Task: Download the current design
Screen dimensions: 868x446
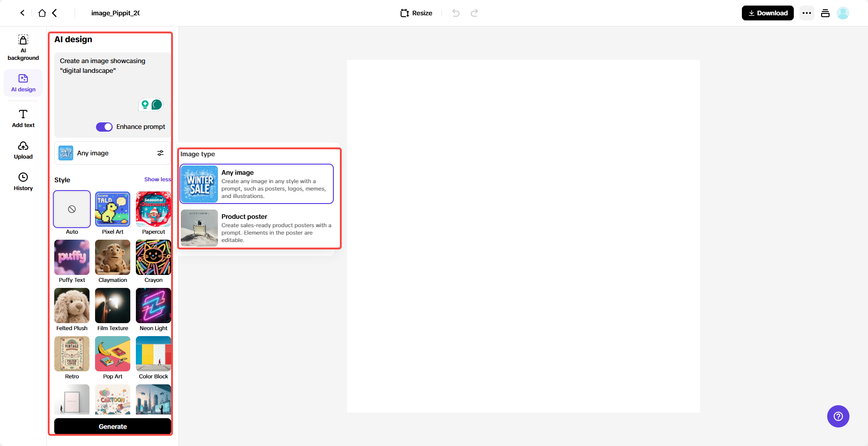Action: (767, 13)
